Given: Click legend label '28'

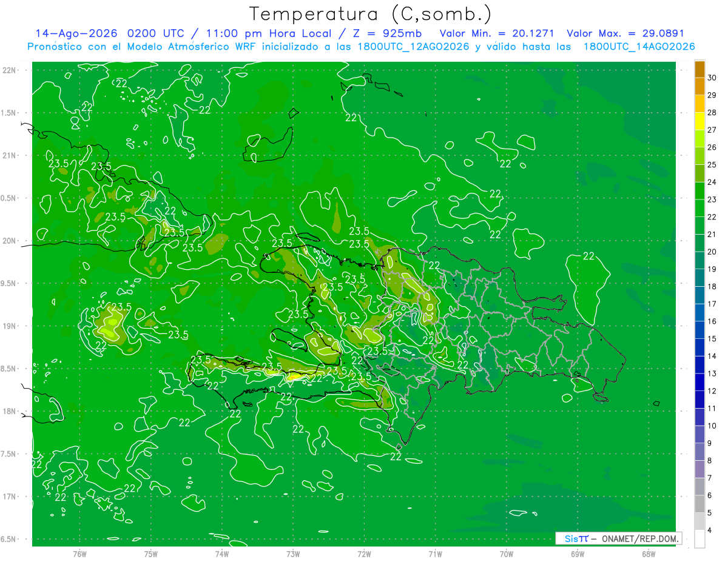Looking at the screenshot, I should [712, 113].
